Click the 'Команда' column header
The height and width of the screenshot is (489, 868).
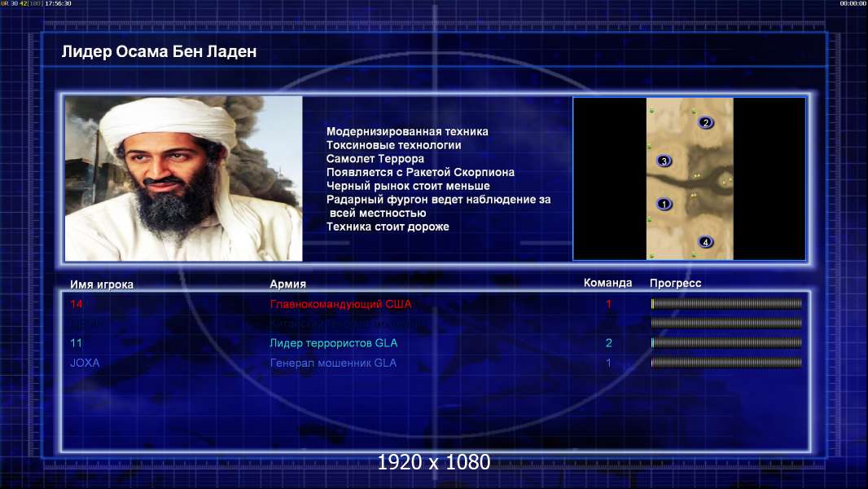(x=607, y=283)
